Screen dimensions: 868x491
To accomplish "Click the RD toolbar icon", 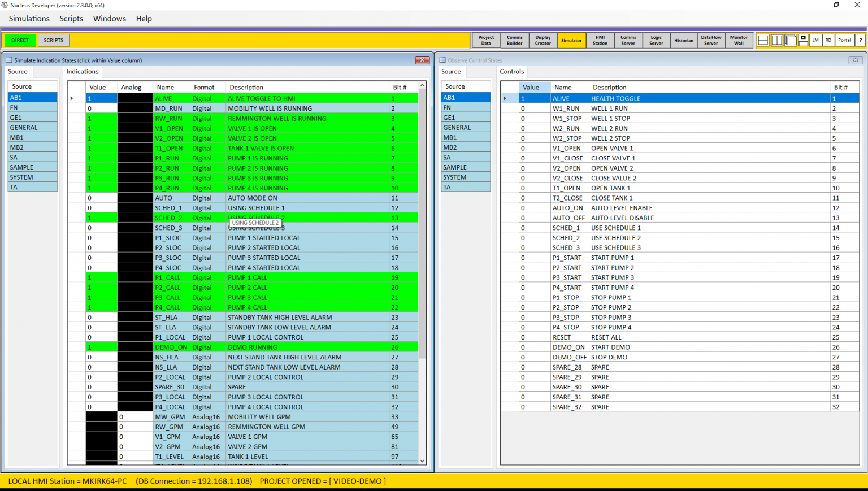I will (x=828, y=40).
